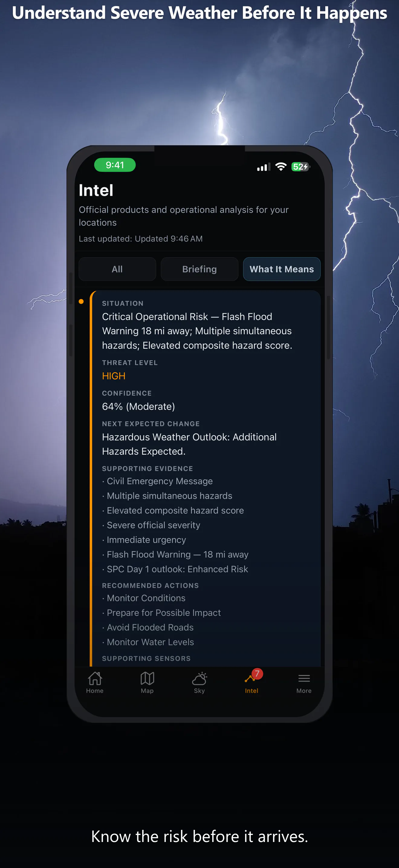Tap the Intel page heading

pyautogui.click(x=96, y=190)
